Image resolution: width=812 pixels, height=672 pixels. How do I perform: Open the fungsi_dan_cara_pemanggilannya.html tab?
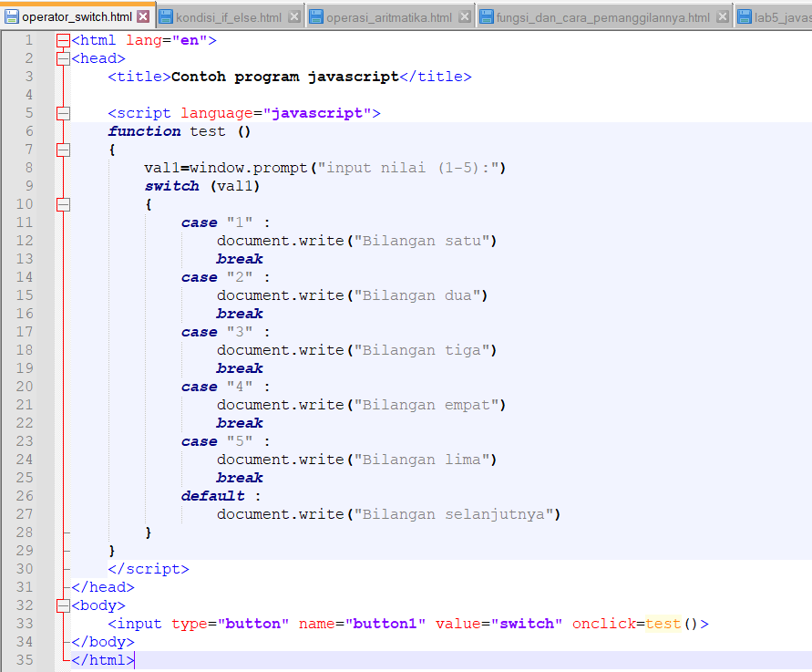(x=601, y=16)
